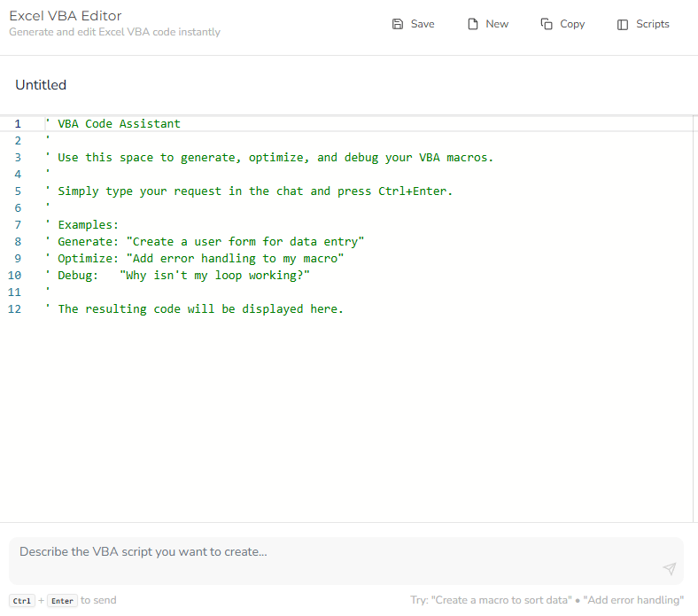698x616 pixels.
Task: Click line number 1 in the gutter
Action: pos(18,124)
